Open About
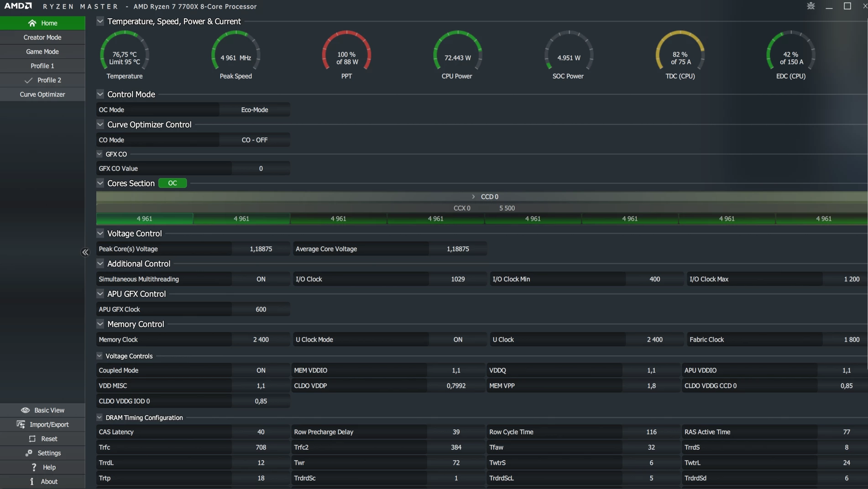The width and height of the screenshot is (868, 489). pos(42,481)
